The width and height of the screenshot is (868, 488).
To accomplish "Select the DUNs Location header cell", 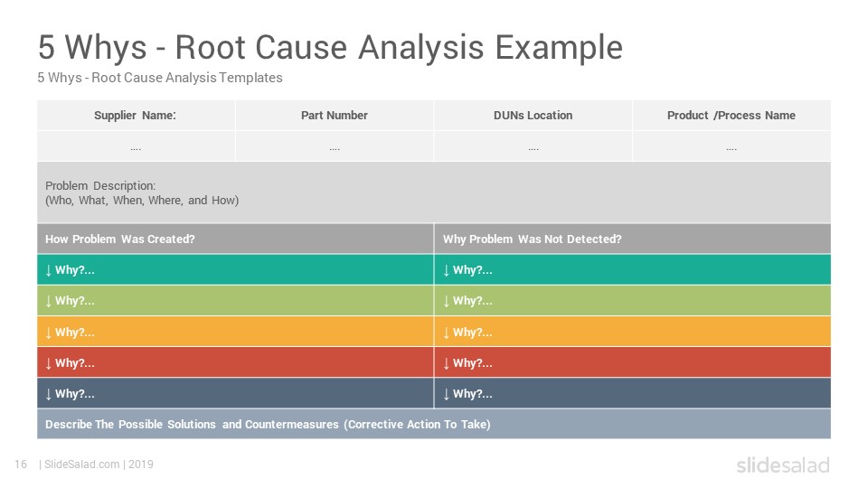I will pos(533,115).
